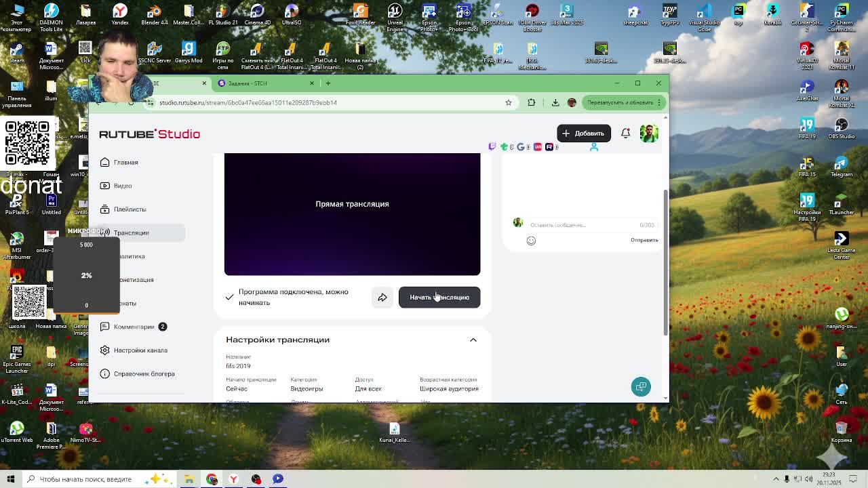
Task: Select Visual Studio Code desktop icon
Action: coord(705,16)
